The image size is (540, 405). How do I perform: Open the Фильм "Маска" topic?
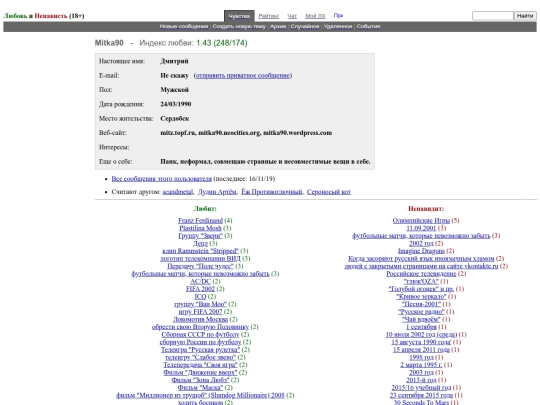(x=200, y=387)
